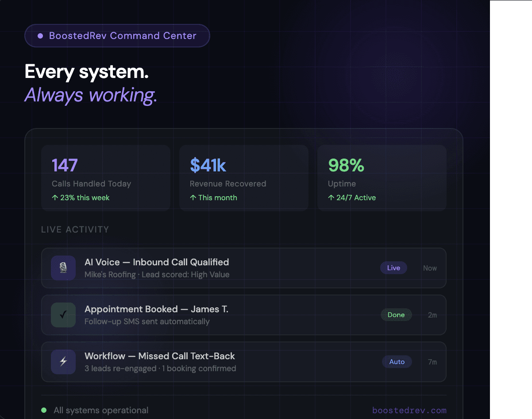The height and width of the screenshot is (419, 532).
Task: Click the Done status badge
Action: click(x=396, y=315)
